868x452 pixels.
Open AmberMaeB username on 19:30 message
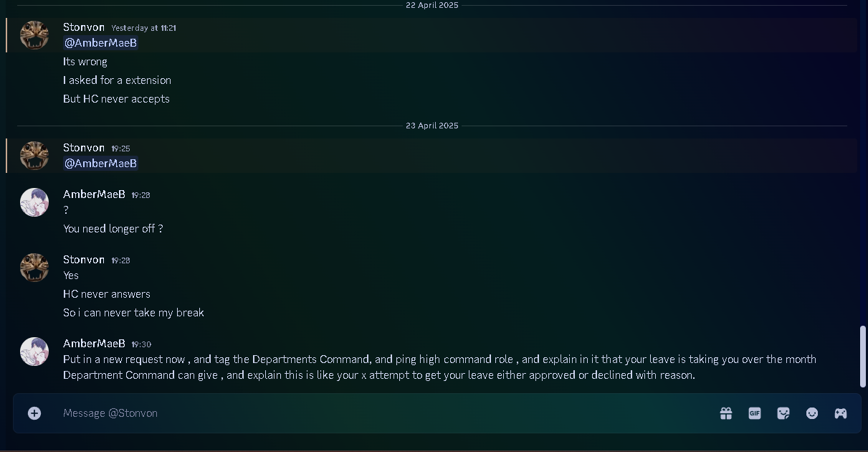[94, 344]
